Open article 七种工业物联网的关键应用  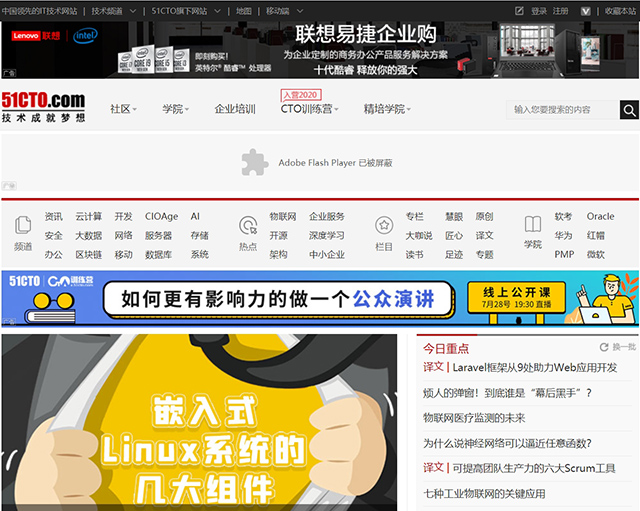tap(484, 494)
